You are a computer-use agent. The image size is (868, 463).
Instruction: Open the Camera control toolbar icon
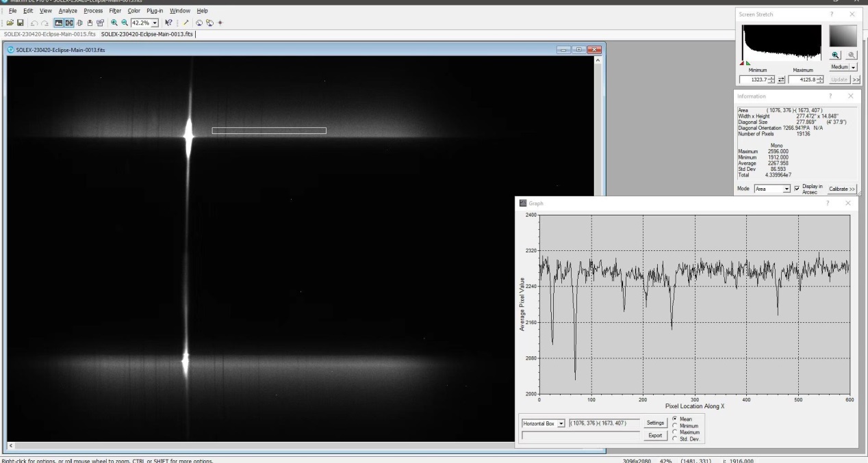click(209, 23)
